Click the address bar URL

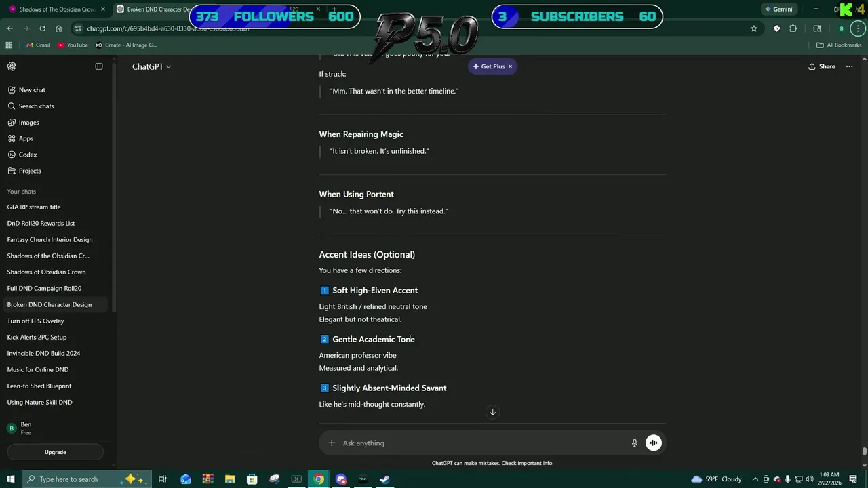click(x=168, y=28)
